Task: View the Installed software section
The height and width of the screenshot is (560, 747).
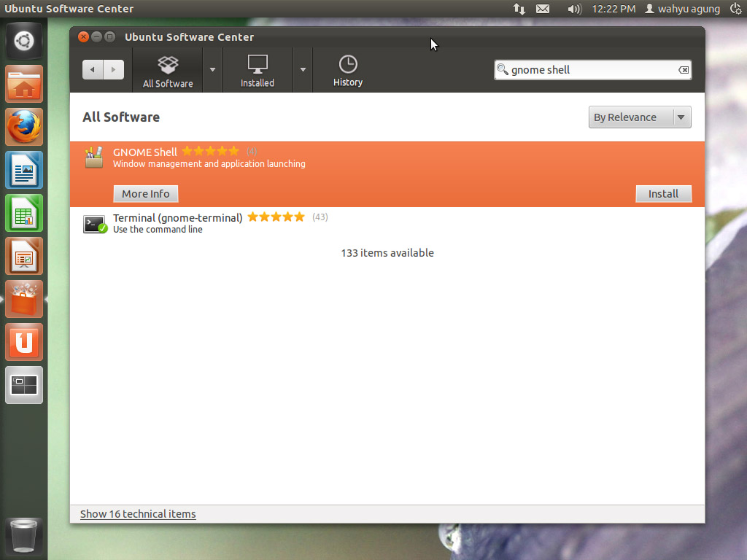Action: pyautogui.click(x=257, y=69)
